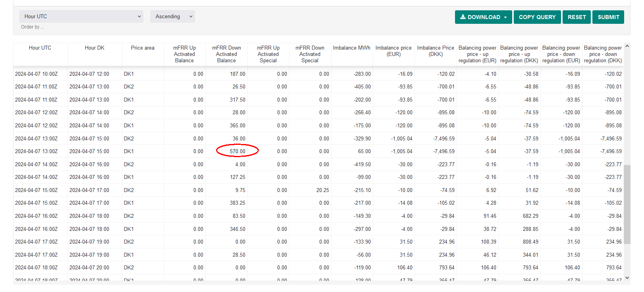
Task: Click Balancing power price up regulation (DKK) header
Action: point(519,54)
